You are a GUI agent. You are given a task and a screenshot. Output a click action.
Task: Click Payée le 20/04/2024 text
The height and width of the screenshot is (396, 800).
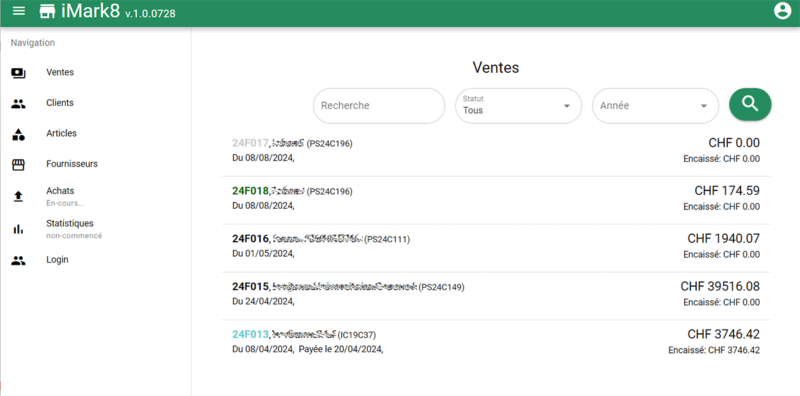pos(341,350)
